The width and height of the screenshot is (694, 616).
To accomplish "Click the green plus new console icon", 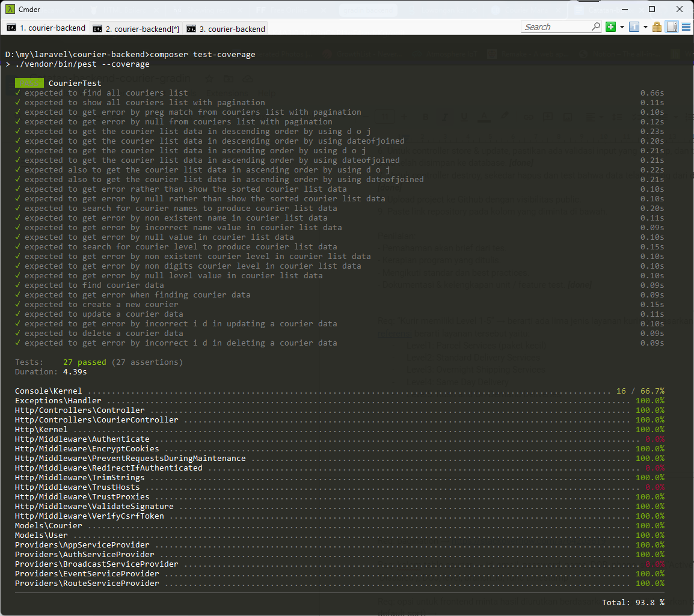I will point(610,27).
